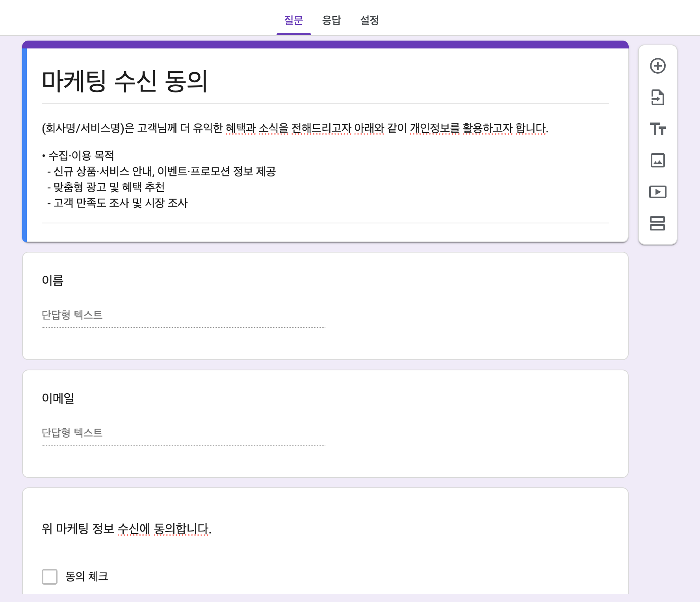Add a title and description block
Image resolution: width=700 pixels, height=602 pixels.
(657, 129)
